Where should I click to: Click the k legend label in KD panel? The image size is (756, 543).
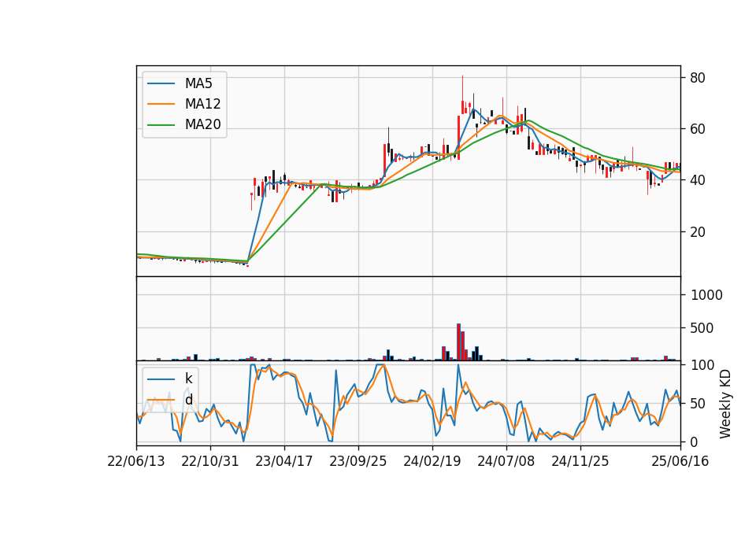(188, 379)
